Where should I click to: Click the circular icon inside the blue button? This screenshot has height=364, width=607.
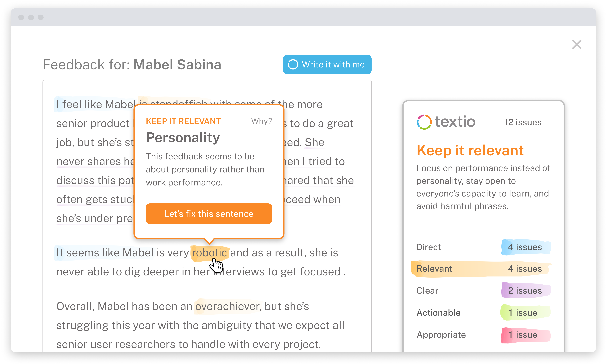(x=293, y=65)
